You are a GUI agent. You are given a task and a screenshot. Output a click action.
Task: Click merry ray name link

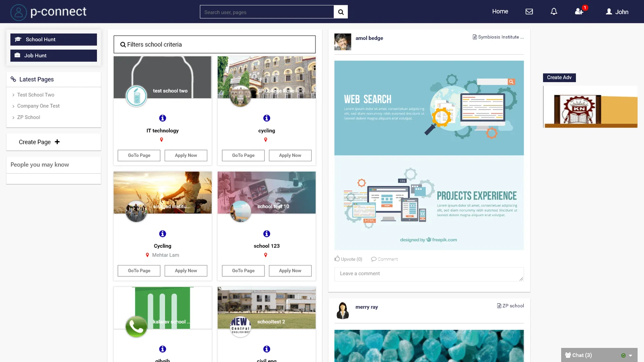pyautogui.click(x=367, y=307)
